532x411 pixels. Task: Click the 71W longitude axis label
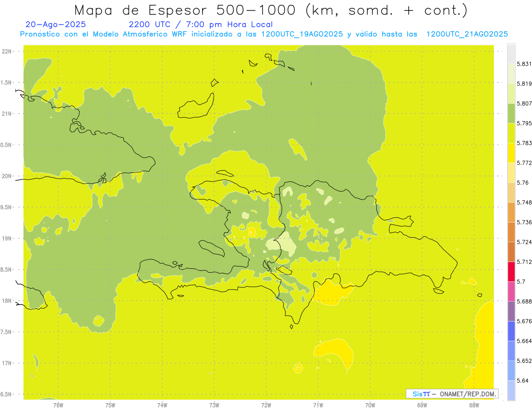click(318, 405)
